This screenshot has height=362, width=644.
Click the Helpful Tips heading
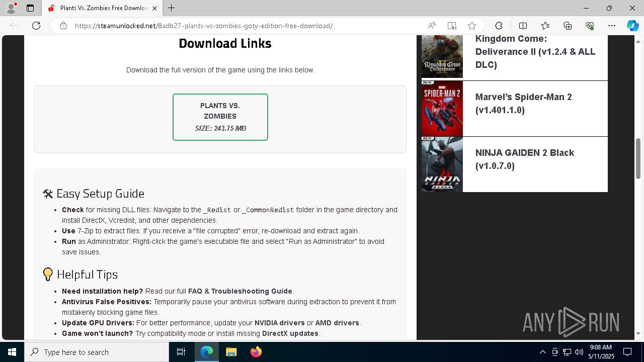[80, 275]
